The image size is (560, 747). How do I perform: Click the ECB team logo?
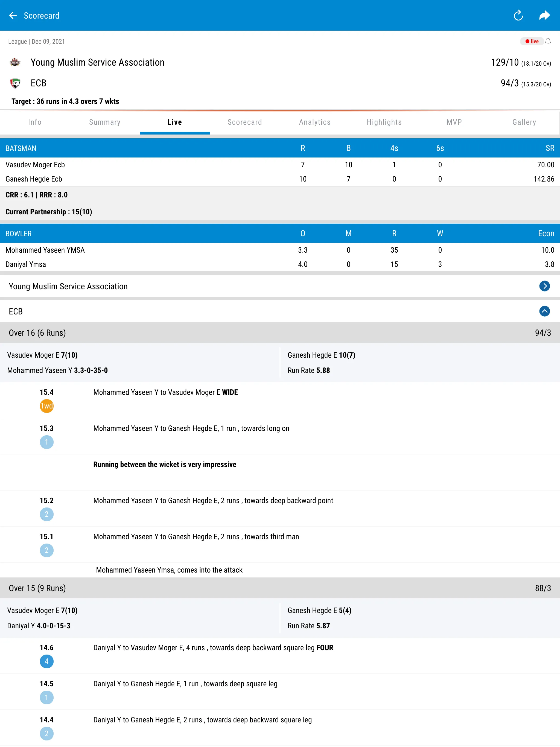[x=15, y=83]
